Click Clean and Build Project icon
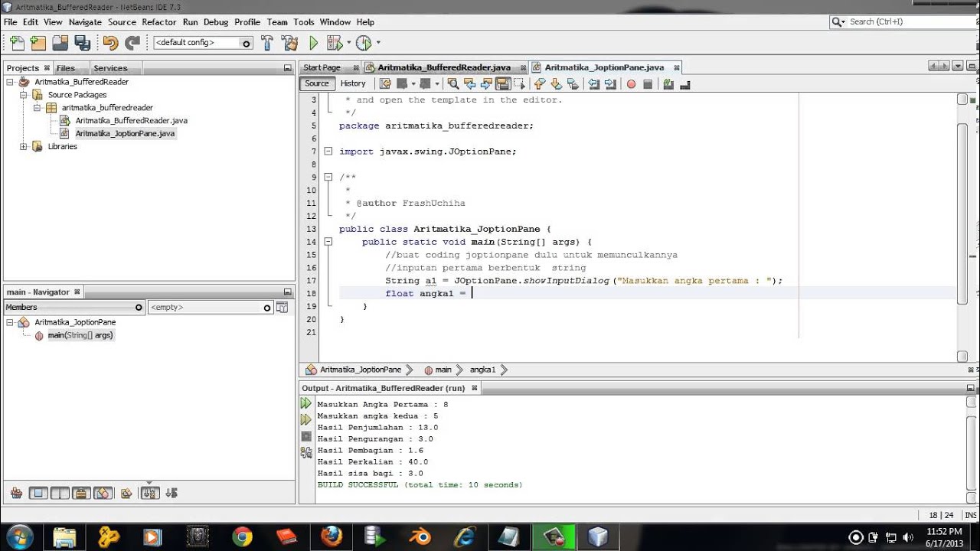The height and width of the screenshot is (551, 980). pyautogui.click(x=289, y=43)
